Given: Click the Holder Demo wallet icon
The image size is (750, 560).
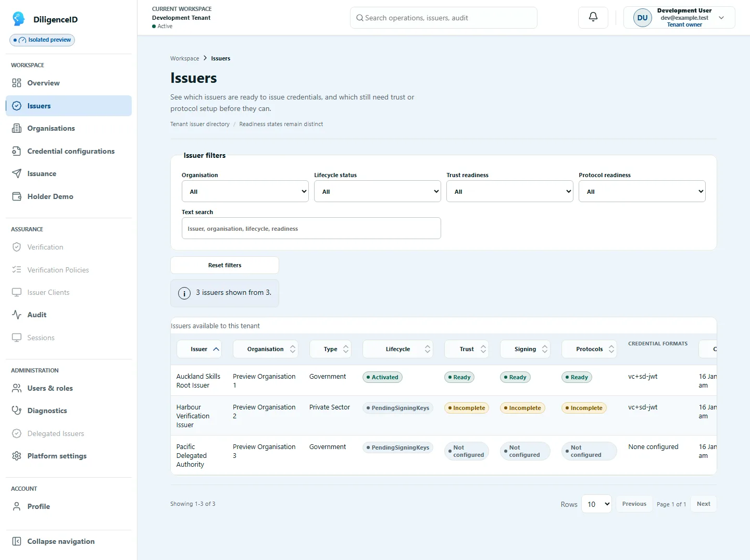Looking at the screenshot, I should (17, 196).
